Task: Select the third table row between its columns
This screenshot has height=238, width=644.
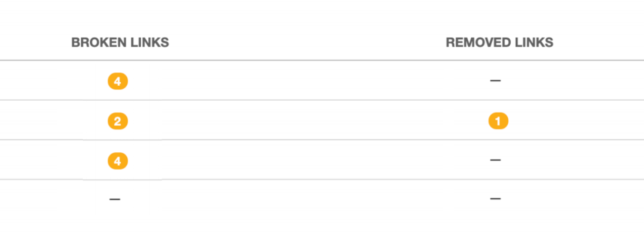Action: tap(307, 160)
